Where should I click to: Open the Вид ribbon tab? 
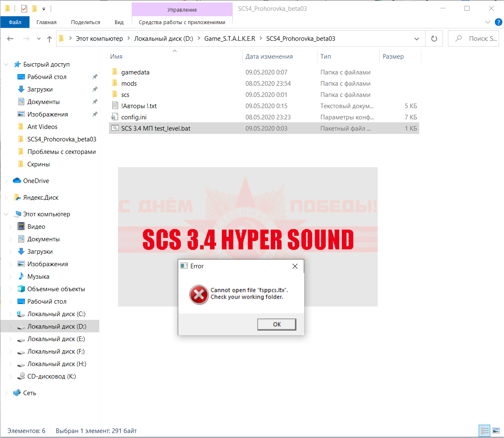(119, 22)
